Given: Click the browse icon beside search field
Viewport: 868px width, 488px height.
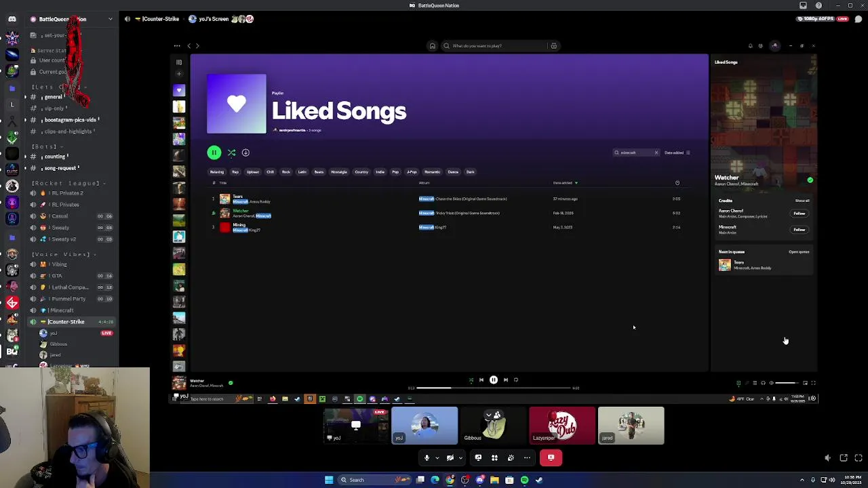Looking at the screenshot, I should [553, 46].
